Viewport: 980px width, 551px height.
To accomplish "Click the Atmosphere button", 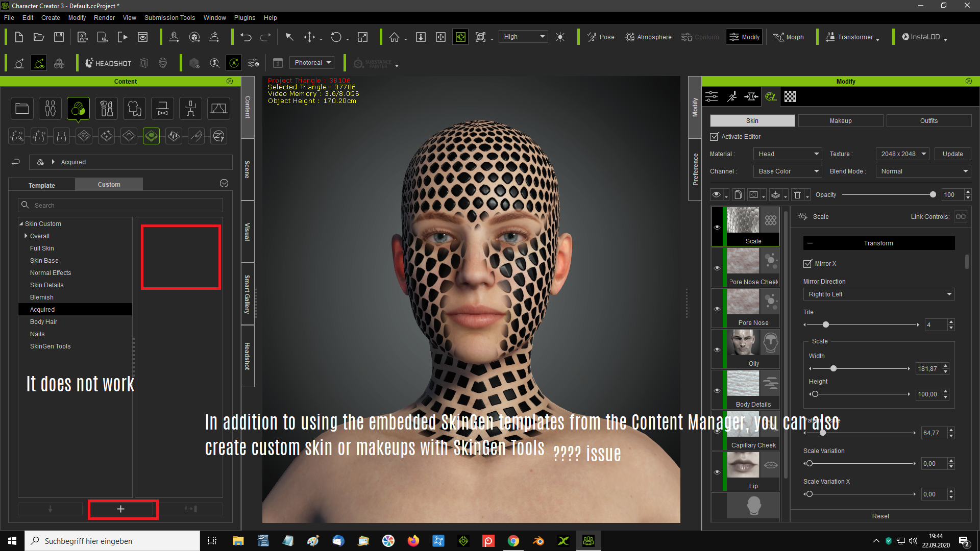I will point(648,37).
